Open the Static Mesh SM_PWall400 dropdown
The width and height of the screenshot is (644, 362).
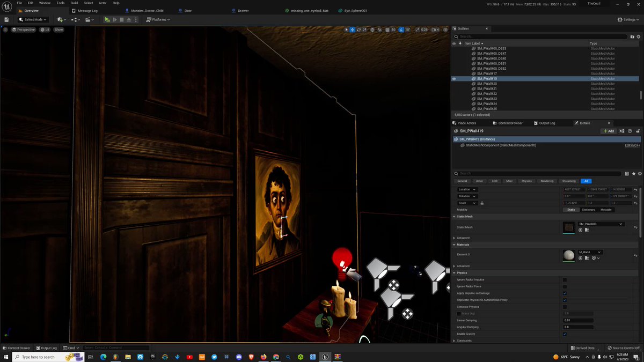click(601, 224)
